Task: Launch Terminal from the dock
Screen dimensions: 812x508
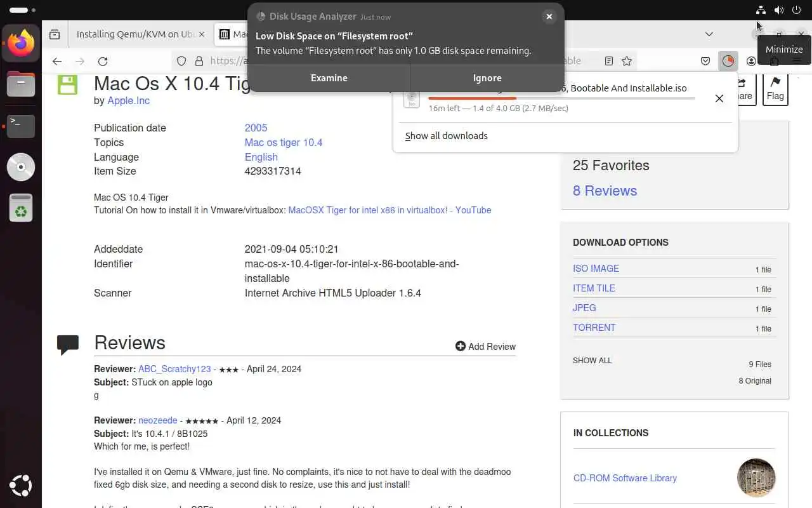Action: pyautogui.click(x=21, y=126)
